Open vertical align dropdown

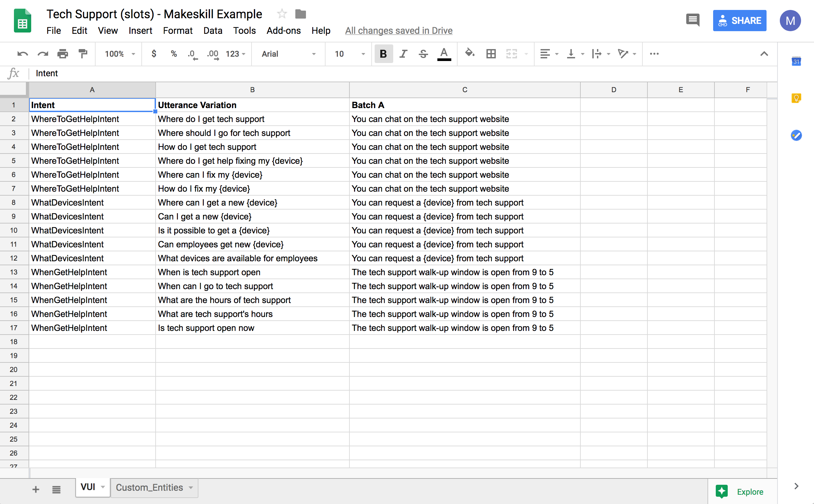[575, 54]
